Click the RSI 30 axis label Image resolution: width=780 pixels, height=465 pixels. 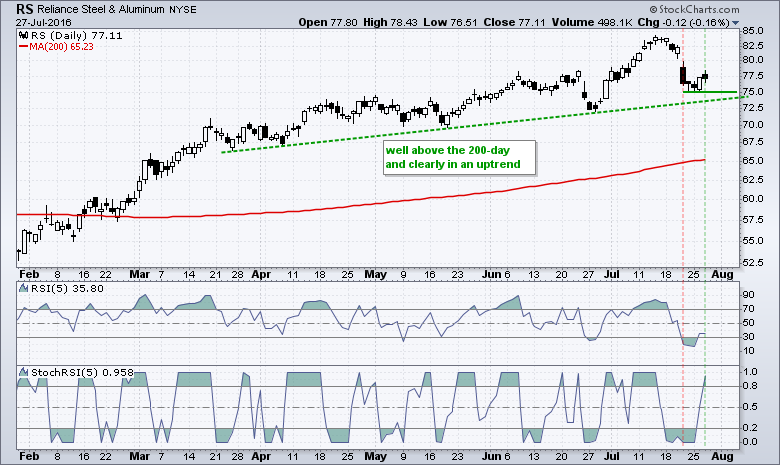[749, 337]
